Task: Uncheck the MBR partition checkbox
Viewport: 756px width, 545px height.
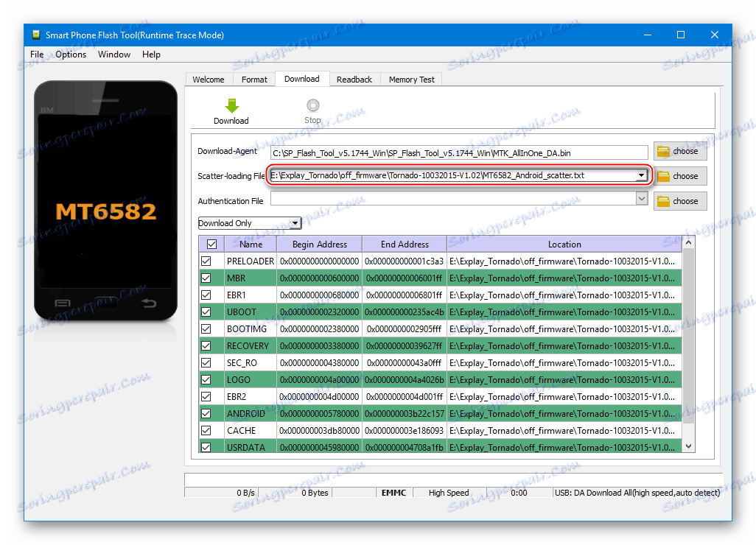Action: [206, 278]
